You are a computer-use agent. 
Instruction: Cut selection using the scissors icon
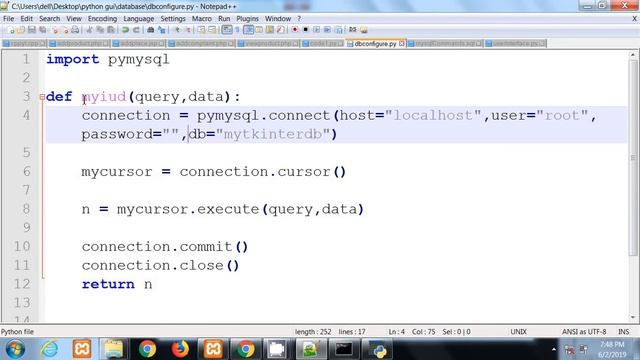(x=90, y=30)
